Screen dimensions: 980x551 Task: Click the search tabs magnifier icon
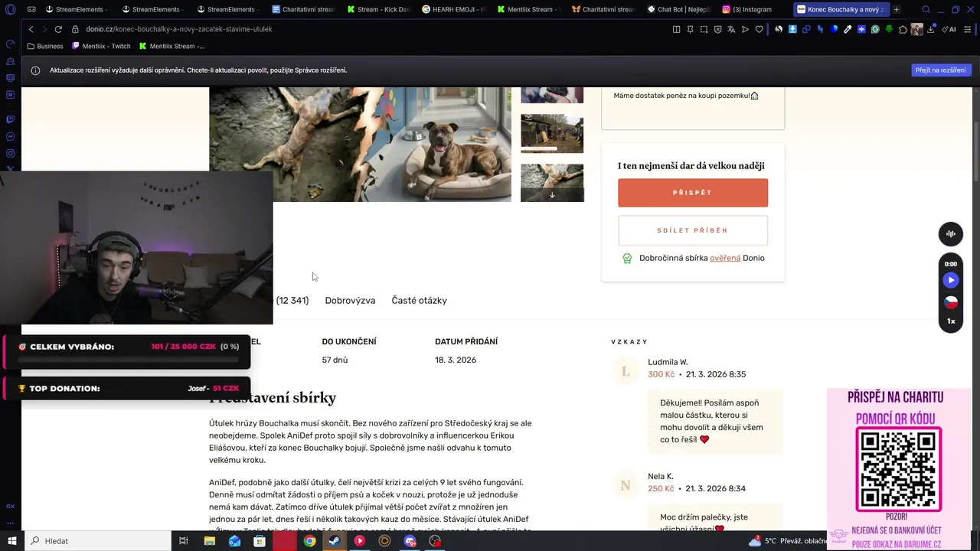click(926, 9)
